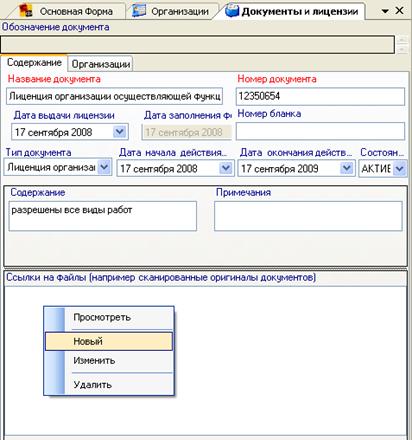Click the date text 17 сентября 2009

point(279,169)
